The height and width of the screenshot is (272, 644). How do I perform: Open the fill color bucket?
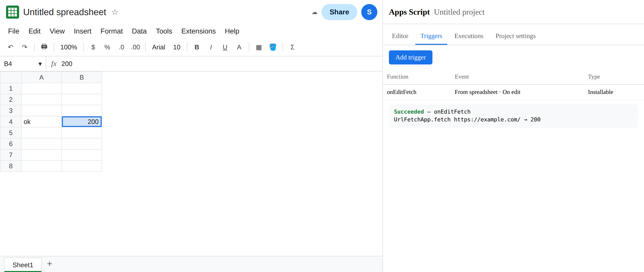point(273,47)
